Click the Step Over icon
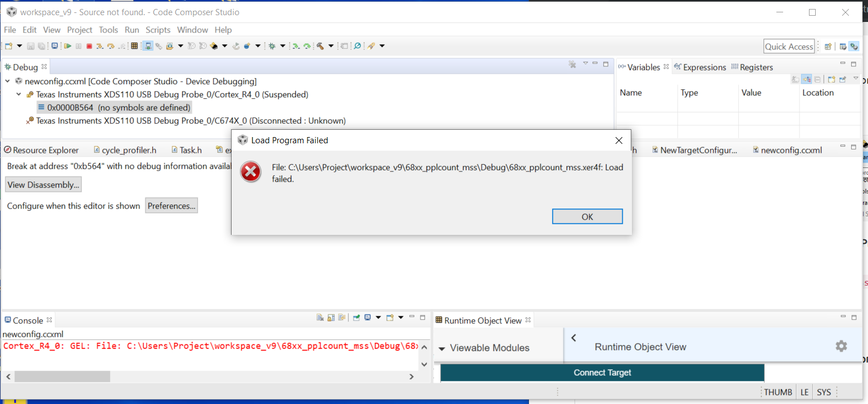868x404 pixels. [111, 46]
